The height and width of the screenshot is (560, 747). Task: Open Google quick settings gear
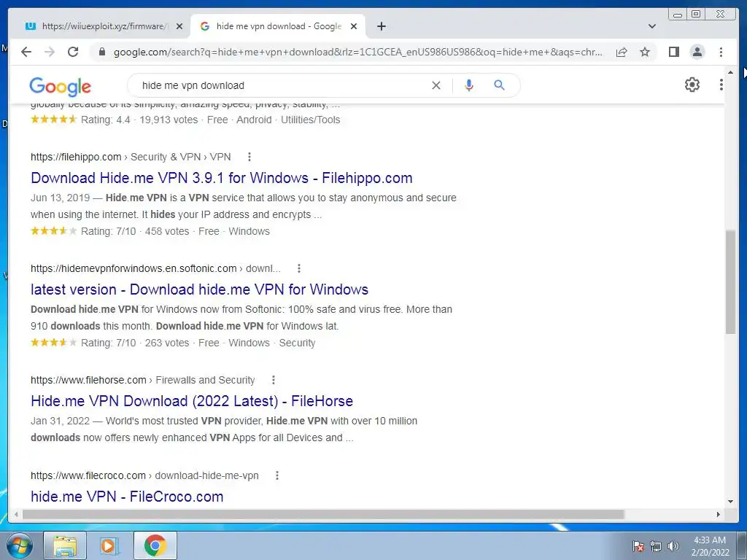tap(692, 85)
